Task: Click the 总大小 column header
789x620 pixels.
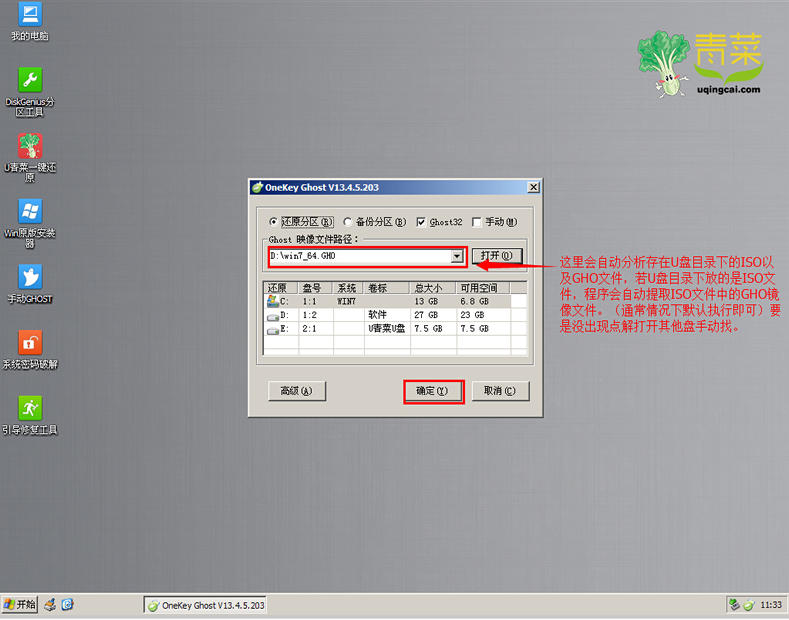Action: tap(433, 288)
